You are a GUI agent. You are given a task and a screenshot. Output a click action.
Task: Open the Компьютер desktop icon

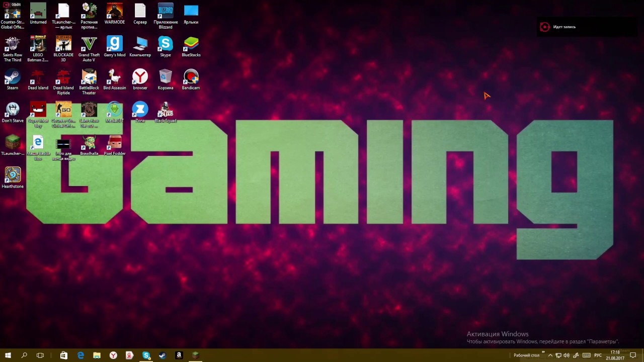(140, 46)
